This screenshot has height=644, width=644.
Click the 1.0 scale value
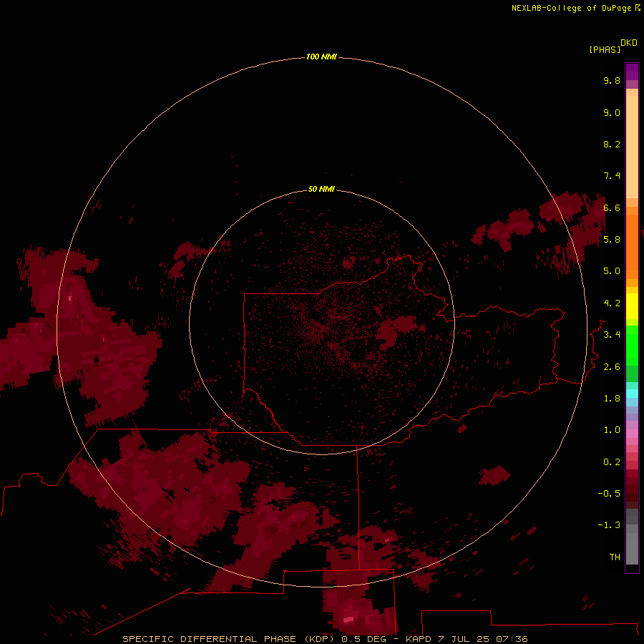tap(612, 429)
